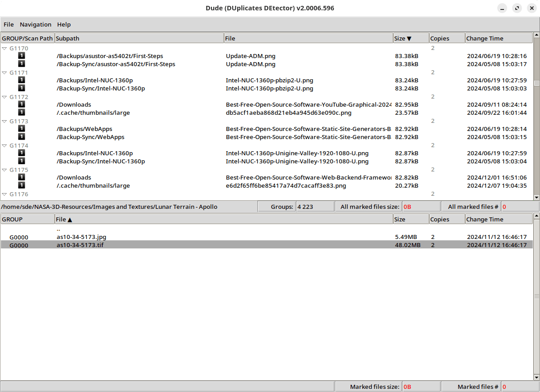The width and height of the screenshot is (540, 392).
Task: Open the Navigation menu
Action: click(x=36, y=24)
